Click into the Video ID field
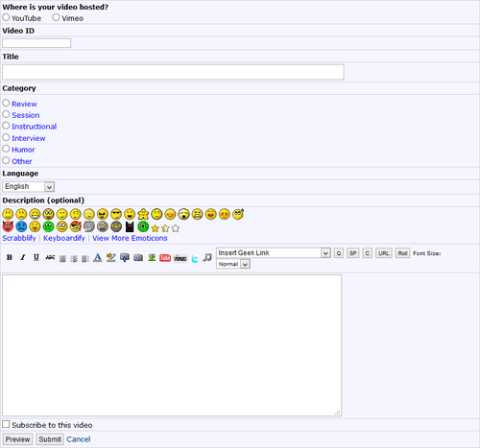 point(36,43)
